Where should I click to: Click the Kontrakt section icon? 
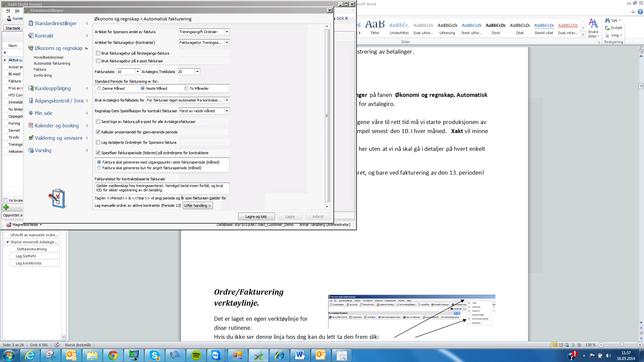tap(31, 36)
